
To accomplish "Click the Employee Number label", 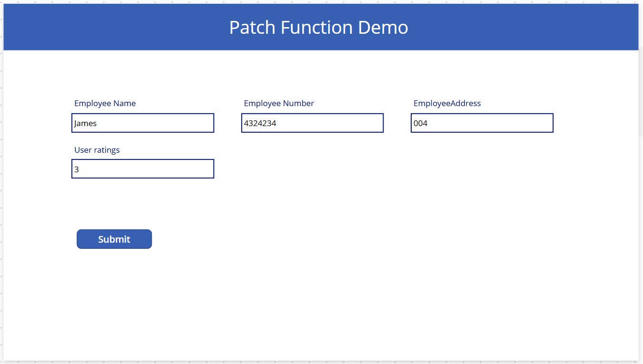I will [278, 103].
